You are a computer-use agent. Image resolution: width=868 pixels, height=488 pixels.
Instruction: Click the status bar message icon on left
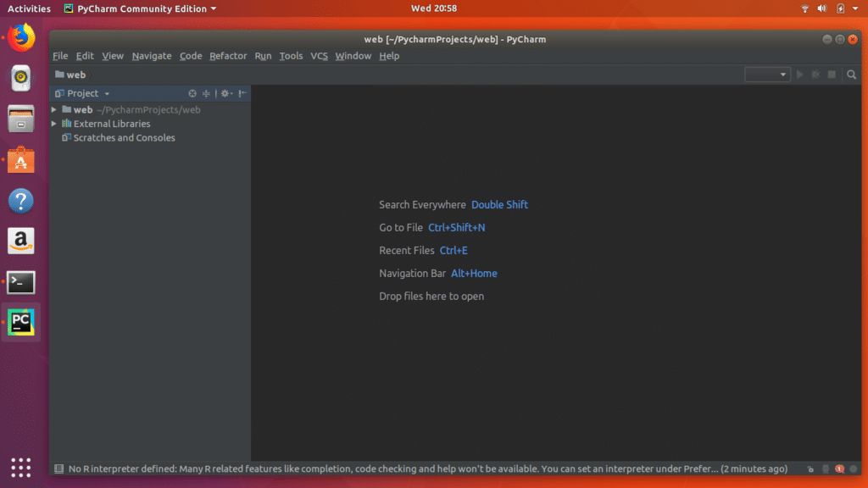[58, 469]
